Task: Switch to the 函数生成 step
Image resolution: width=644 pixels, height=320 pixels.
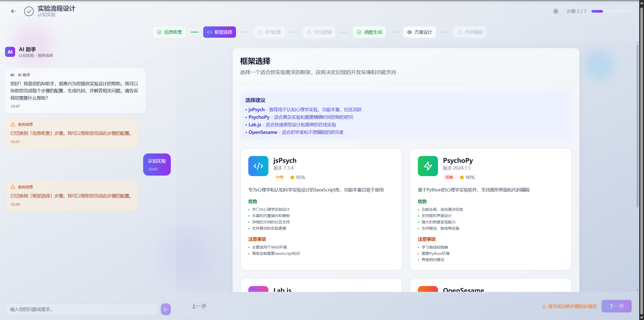Action: click(369, 32)
